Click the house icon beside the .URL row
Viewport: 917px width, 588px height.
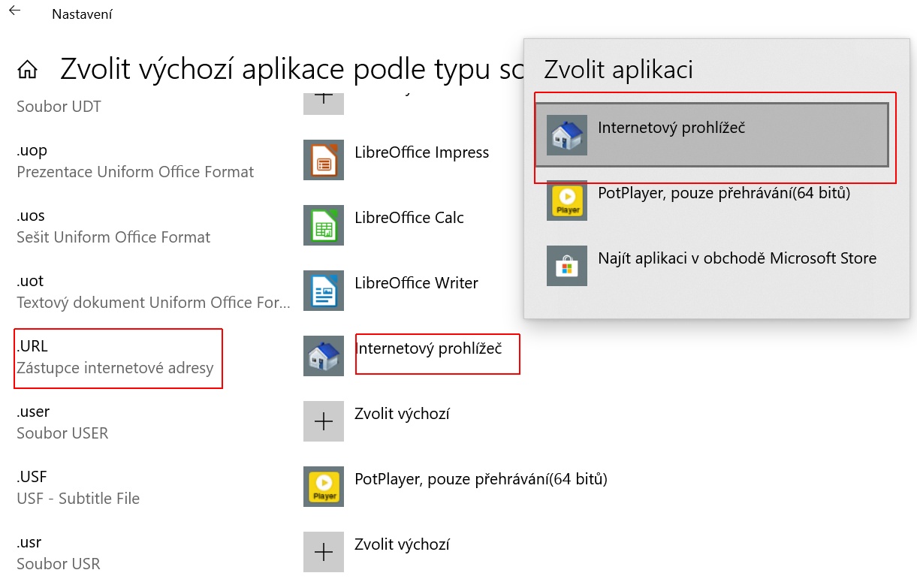pyautogui.click(x=324, y=356)
